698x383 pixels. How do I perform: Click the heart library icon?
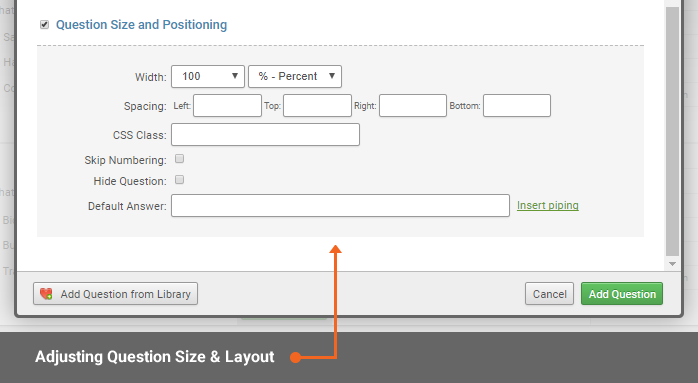46,294
